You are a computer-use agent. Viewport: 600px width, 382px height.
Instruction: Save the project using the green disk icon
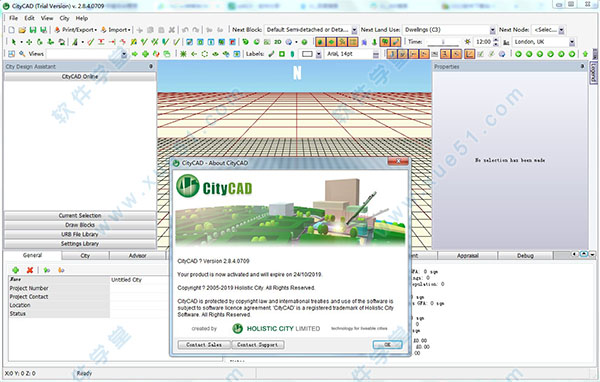pyautogui.click(x=33, y=30)
